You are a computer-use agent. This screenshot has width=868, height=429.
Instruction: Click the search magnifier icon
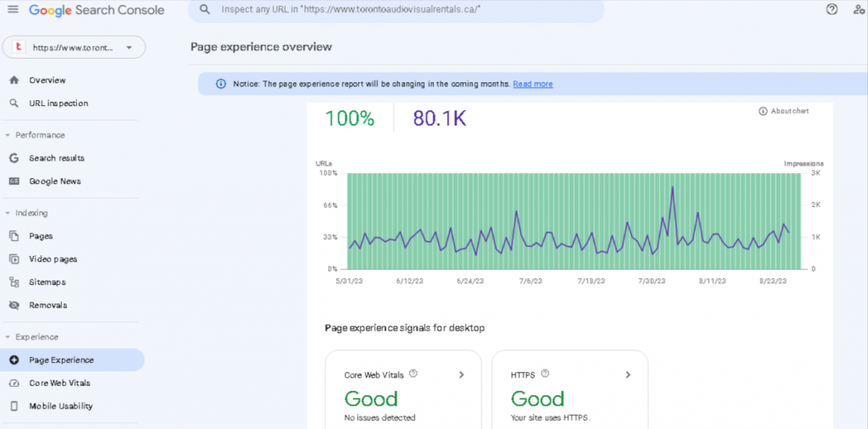pos(205,9)
